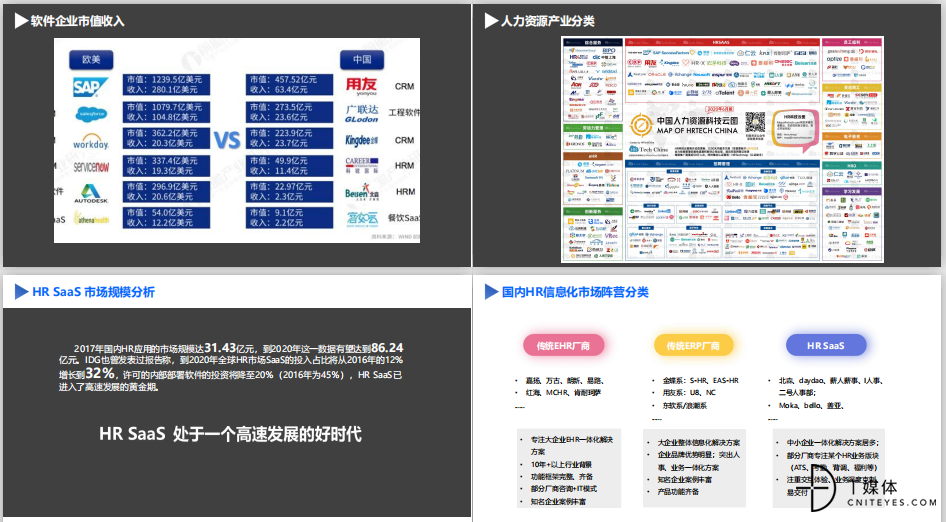Click bullet 东软系/浪潮系
946x522 pixels.
click(x=685, y=406)
